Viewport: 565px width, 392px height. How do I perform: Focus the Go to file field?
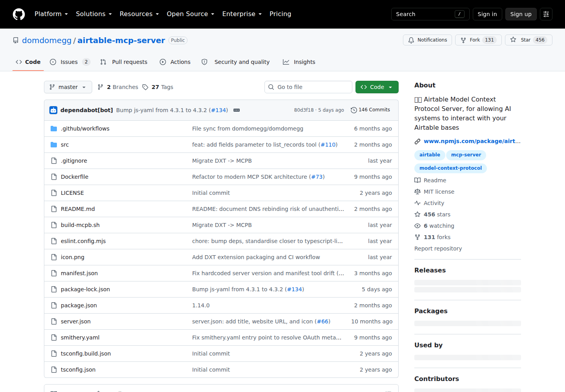[x=308, y=87]
